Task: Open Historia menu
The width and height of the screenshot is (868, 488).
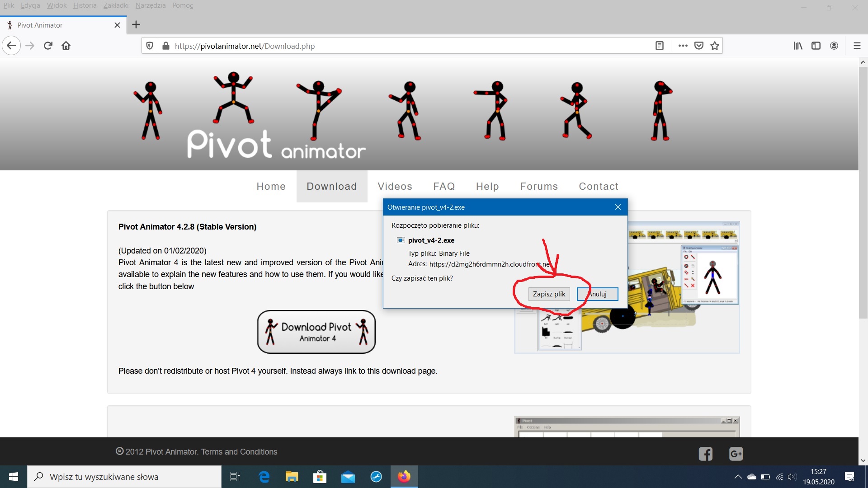Action: pos(85,5)
